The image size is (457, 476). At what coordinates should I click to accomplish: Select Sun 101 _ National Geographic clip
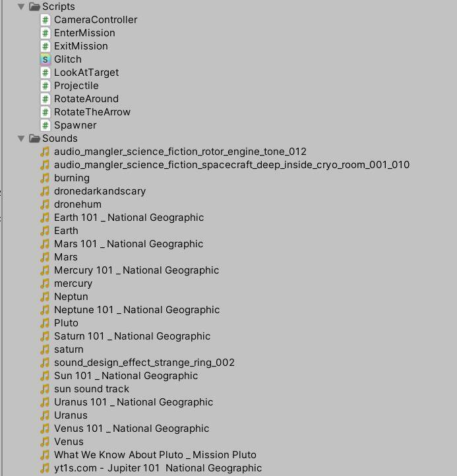(126, 376)
